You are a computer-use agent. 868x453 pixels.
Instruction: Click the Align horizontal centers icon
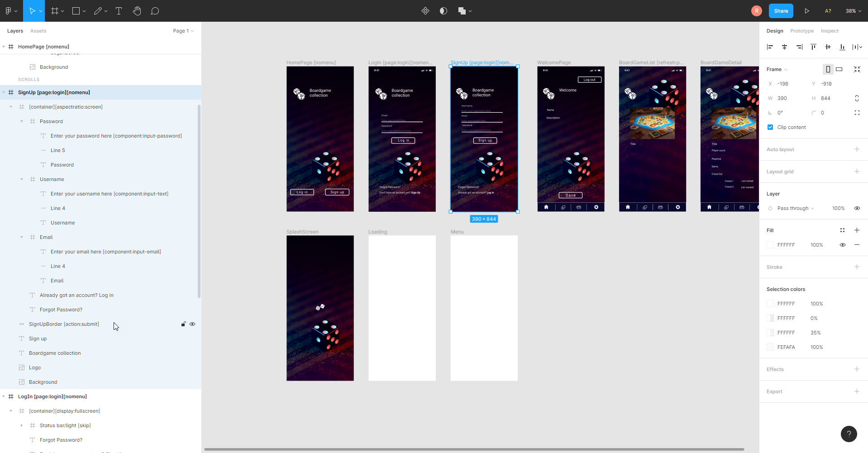(785, 47)
